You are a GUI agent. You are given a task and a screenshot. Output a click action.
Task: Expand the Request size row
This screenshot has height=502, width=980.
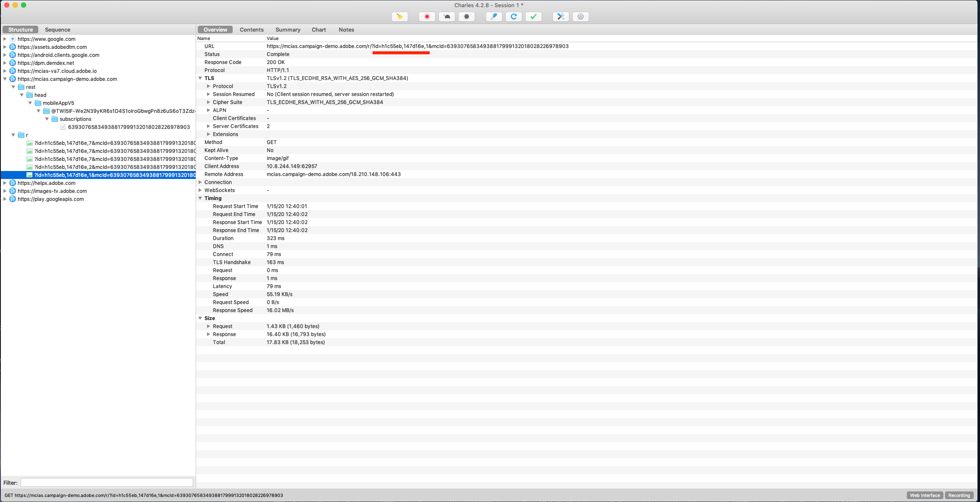[x=208, y=326]
